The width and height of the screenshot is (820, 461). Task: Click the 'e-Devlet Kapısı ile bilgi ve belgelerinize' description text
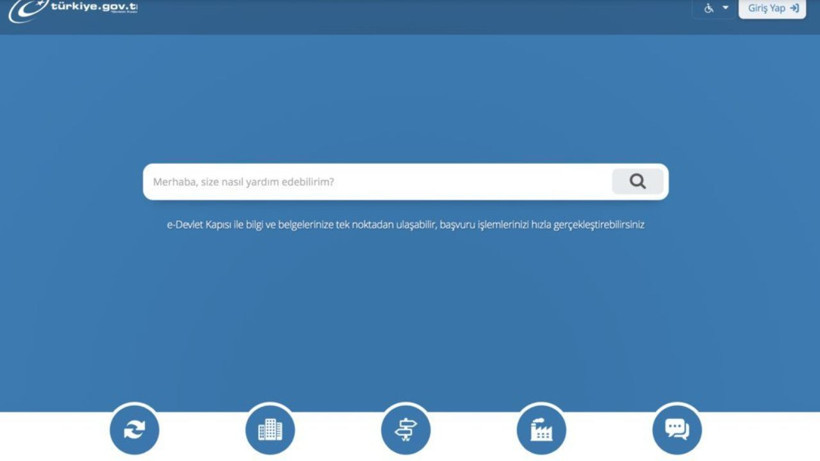click(405, 225)
